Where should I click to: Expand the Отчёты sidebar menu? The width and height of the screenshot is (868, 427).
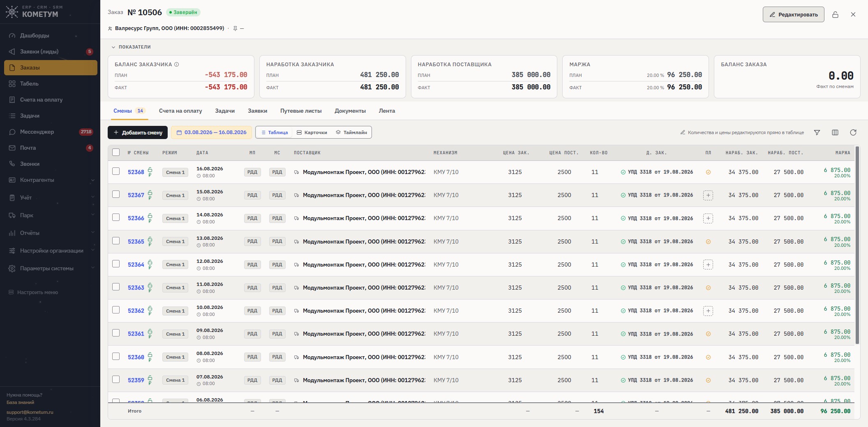tap(51, 233)
